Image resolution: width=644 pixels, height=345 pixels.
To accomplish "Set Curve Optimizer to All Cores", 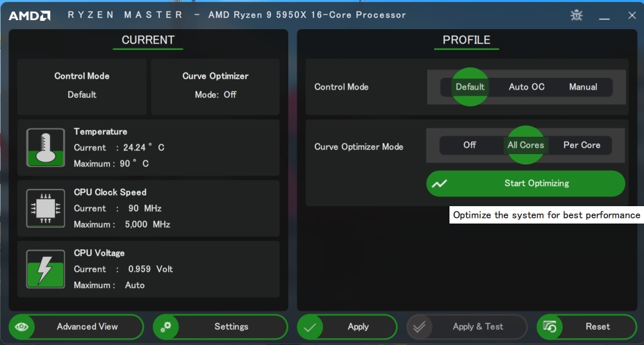I will point(526,145).
